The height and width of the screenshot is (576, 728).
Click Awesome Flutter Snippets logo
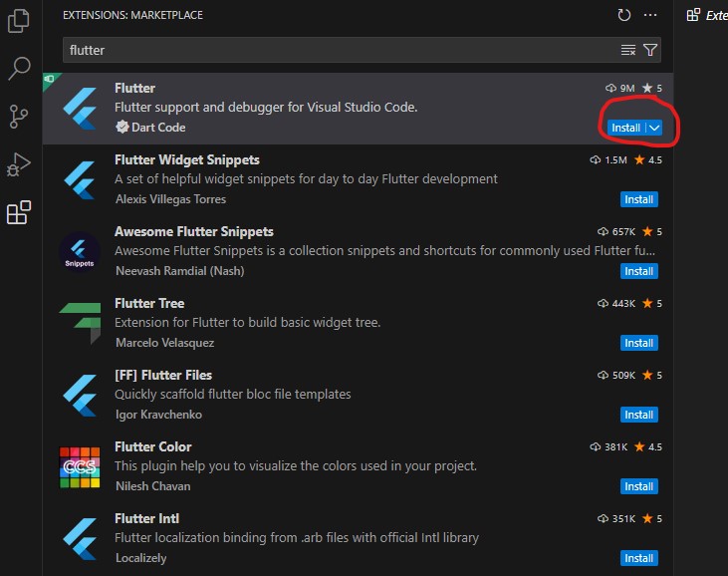point(80,252)
